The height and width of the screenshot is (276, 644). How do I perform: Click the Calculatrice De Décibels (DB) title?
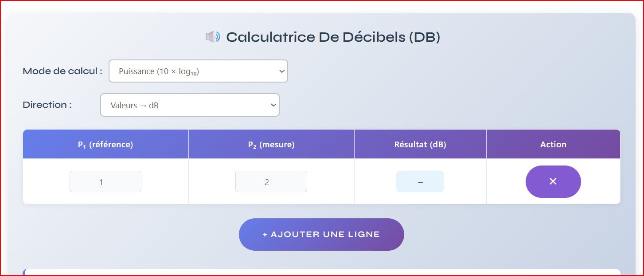[332, 37]
